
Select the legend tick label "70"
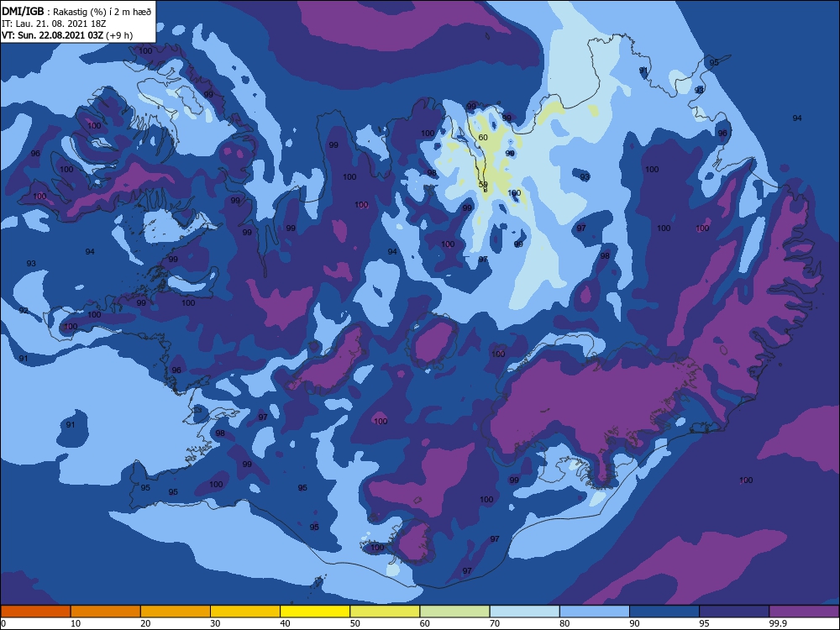(x=495, y=623)
